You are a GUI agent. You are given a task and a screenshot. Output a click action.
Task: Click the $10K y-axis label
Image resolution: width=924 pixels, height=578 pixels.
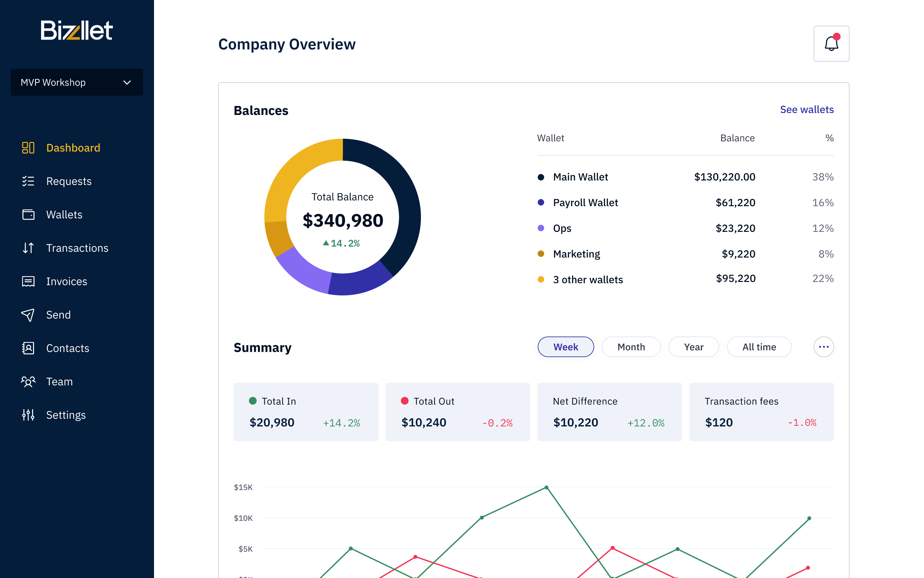tap(243, 518)
